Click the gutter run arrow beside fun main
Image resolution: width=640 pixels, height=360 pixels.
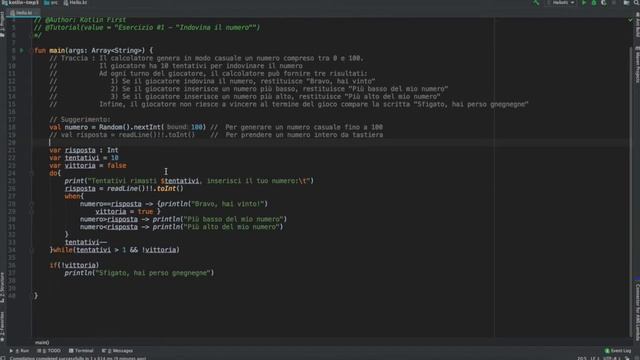point(22,51)
